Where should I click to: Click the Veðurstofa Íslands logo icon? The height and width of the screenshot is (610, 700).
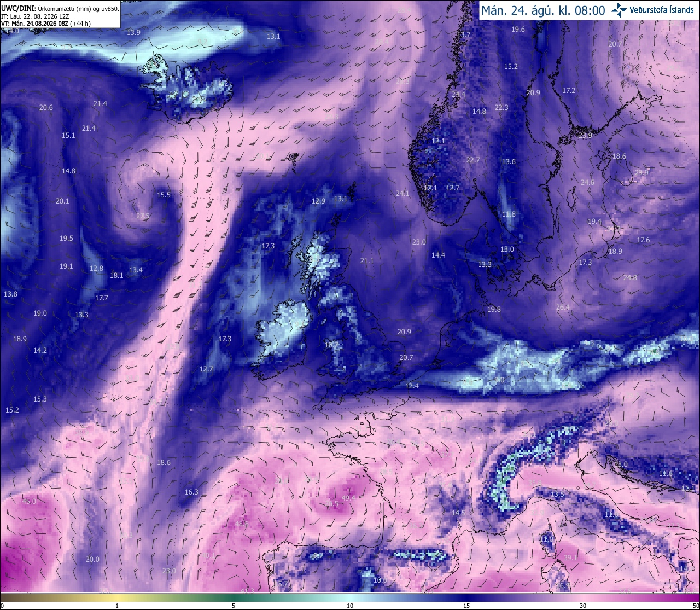pos(620,10)
